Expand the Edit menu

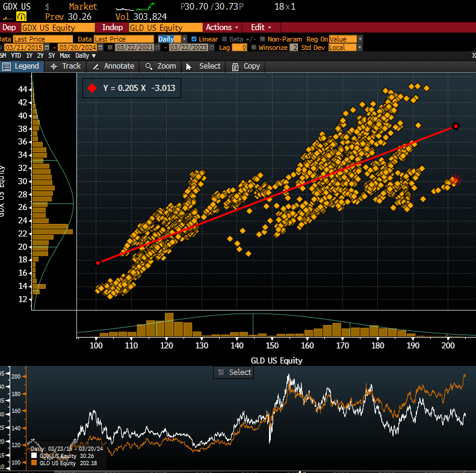tap(261, 27)
